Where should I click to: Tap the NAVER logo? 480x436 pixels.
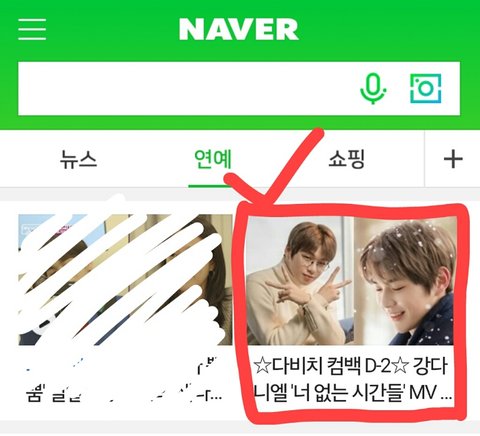(x=239, y=29)
